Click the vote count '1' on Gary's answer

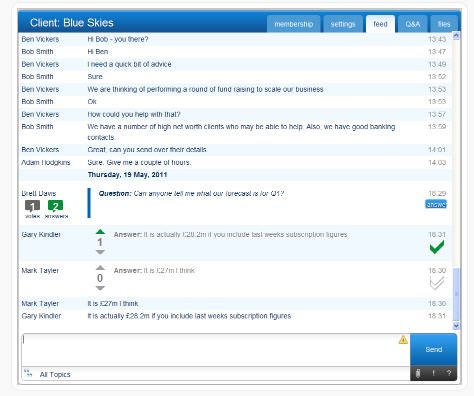tap(100, 242)
